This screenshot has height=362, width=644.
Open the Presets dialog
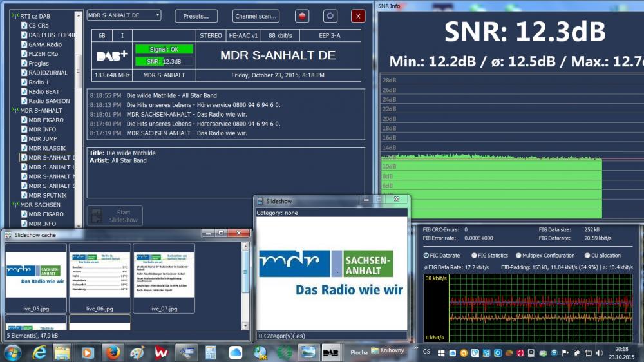[196, 16]
